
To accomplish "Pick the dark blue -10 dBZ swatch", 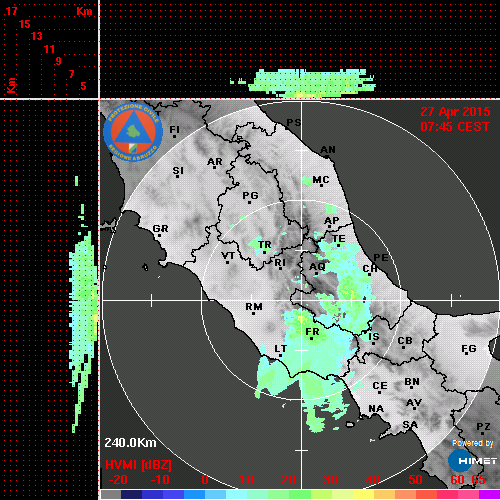I will [152, 494].
